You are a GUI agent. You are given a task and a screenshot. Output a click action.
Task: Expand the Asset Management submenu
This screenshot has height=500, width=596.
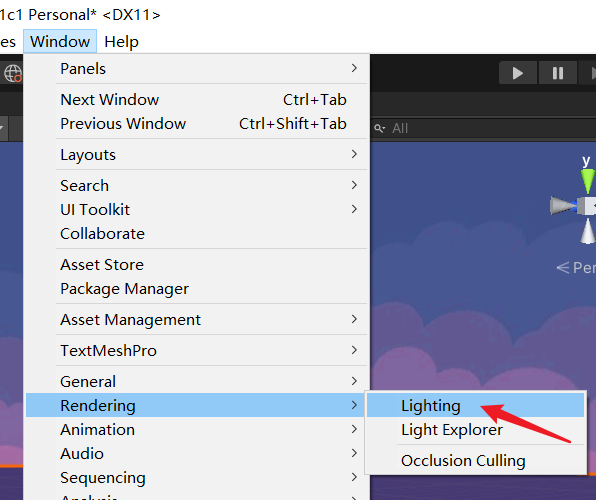pos(196,319)
